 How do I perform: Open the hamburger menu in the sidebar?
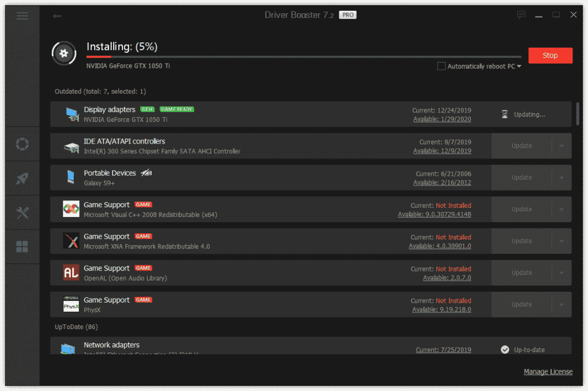[x=22, y=16]
